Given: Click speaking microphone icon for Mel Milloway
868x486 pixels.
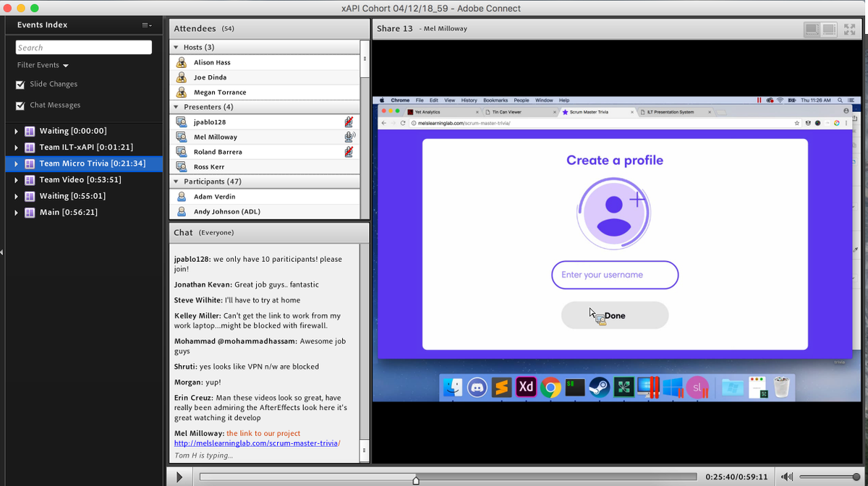Looking at the screenshot, I should tap(349, 137).
